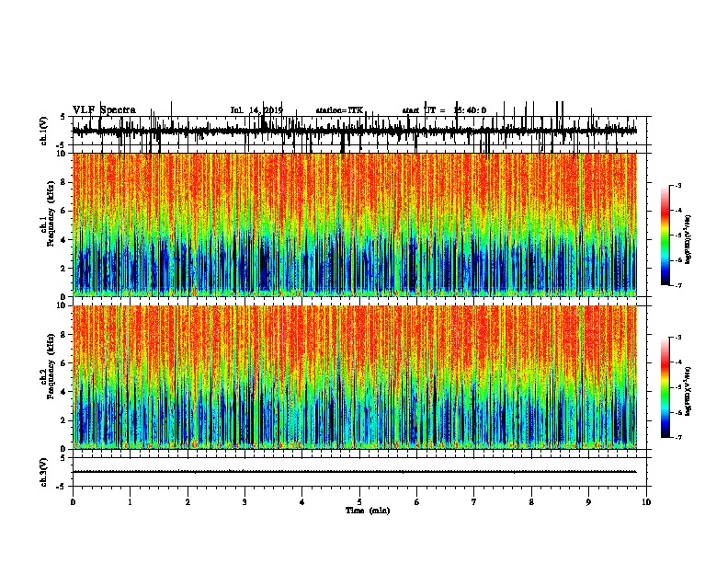This screenshot has width=728, height=563.
Task: Click the "6" tick on the time axis
Action: (x=416, y=502)
